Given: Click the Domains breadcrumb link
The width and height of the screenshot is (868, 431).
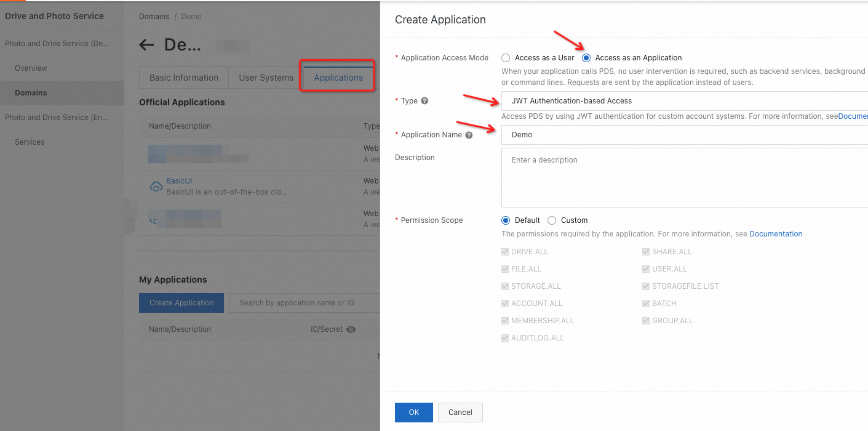Looking at the screenshot, I should point(154,17).
